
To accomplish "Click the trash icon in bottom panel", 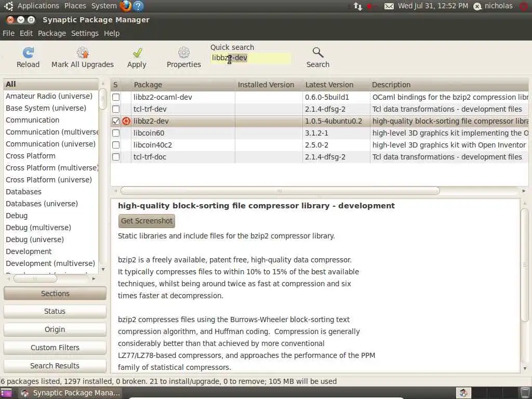I will point(525,393).
